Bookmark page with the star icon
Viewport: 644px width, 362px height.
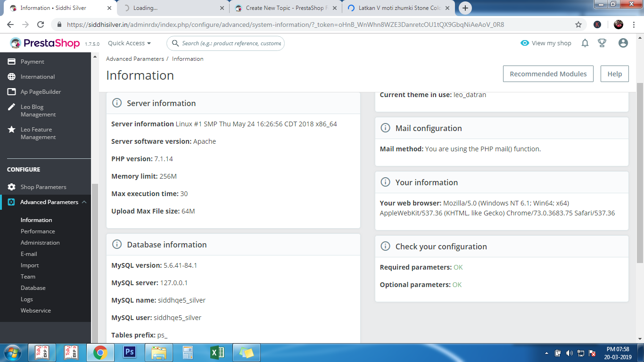tap(578, 25)
